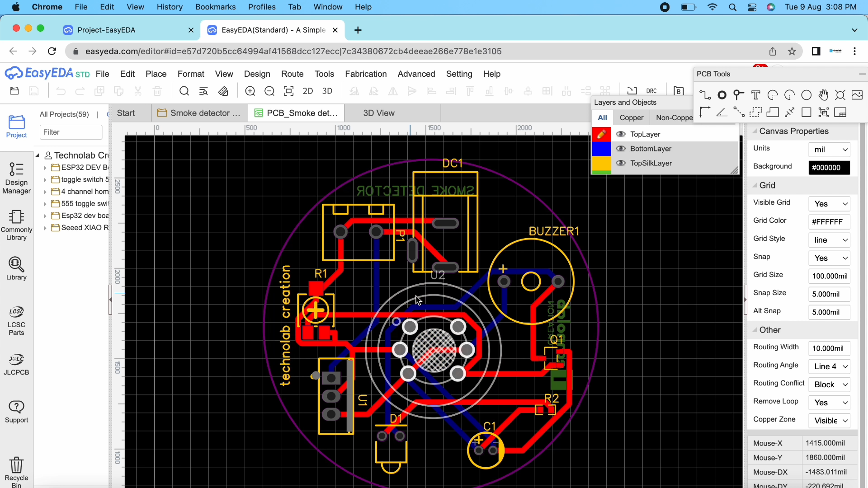Image resolution: width=868 pixels, height=488 pixels.
Task: Open the Start tab
Action: click(x=126, y=113)
